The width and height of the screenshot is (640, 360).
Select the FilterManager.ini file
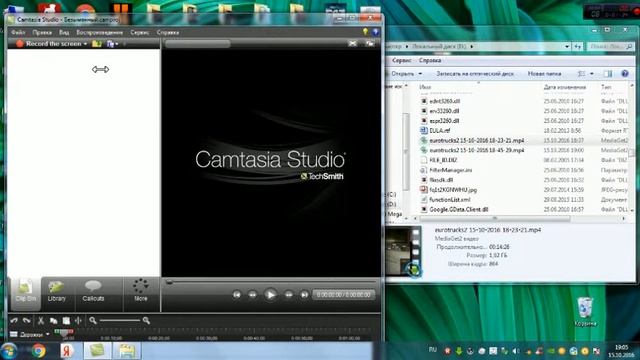[451, 170]
